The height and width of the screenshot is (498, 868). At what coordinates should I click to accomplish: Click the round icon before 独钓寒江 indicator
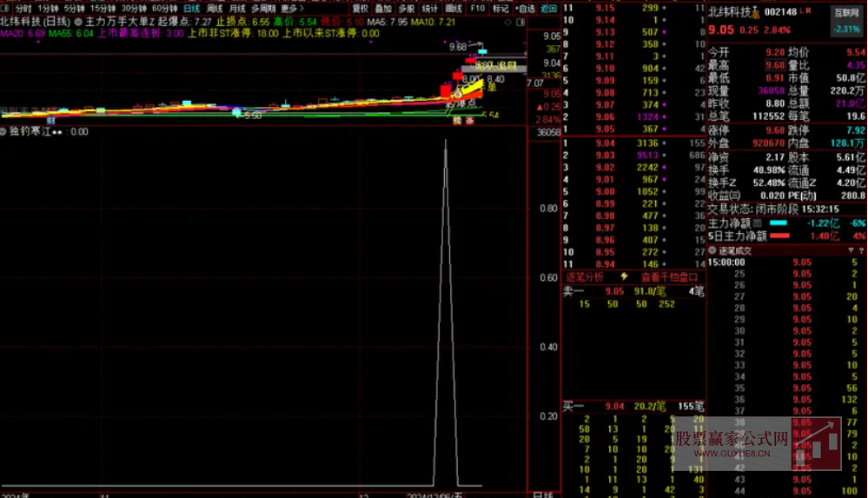coord(6,132)
